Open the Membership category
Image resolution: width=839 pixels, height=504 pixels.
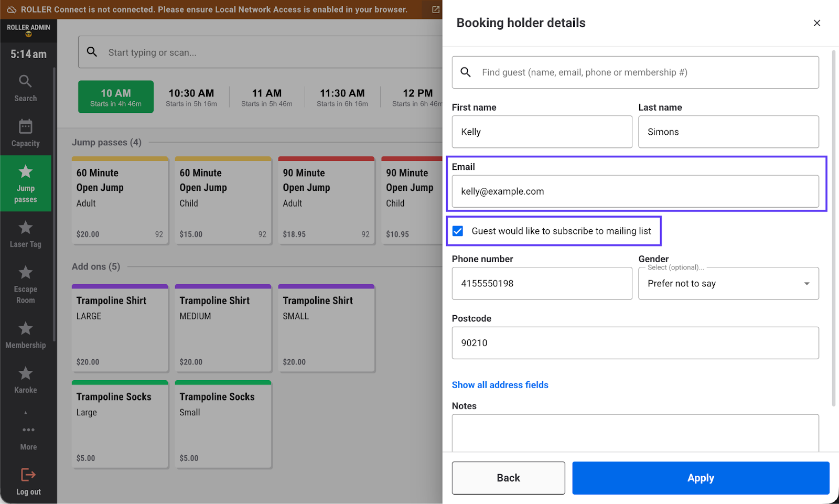click(x=26, y=335)
